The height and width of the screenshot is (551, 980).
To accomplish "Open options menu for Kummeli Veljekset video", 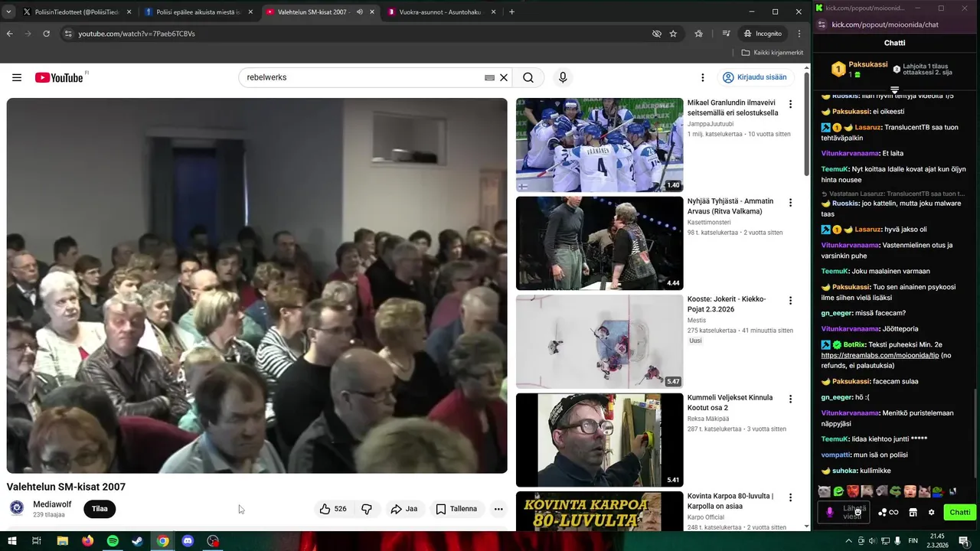I will click(791, 399).
